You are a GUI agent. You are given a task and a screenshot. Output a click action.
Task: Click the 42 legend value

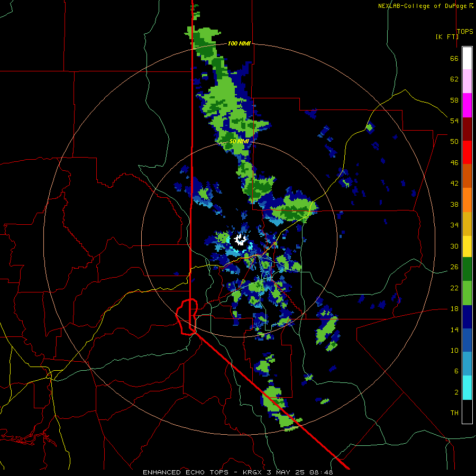click(454, 184)
